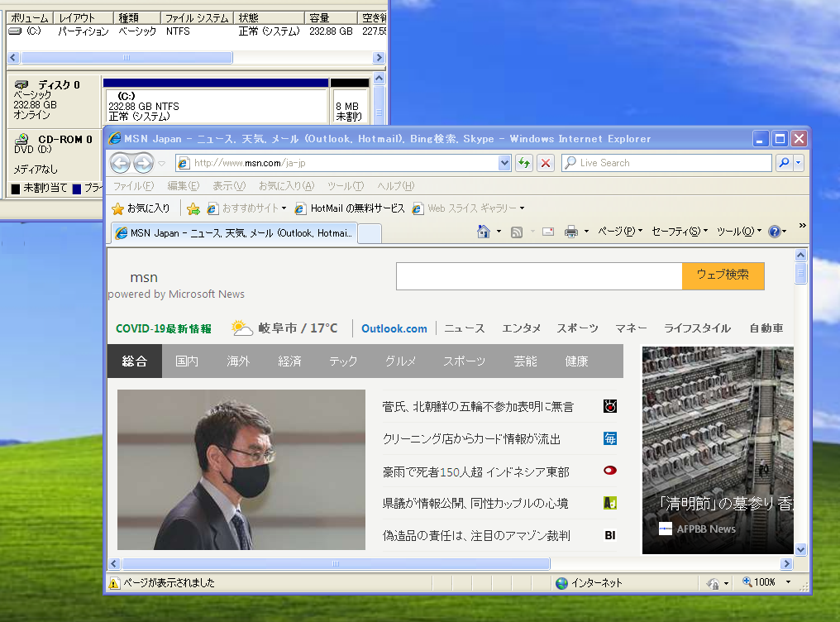Click the Internet zone globe icon
The width and height of the screenshot is (840, 622).
point(561,583)
